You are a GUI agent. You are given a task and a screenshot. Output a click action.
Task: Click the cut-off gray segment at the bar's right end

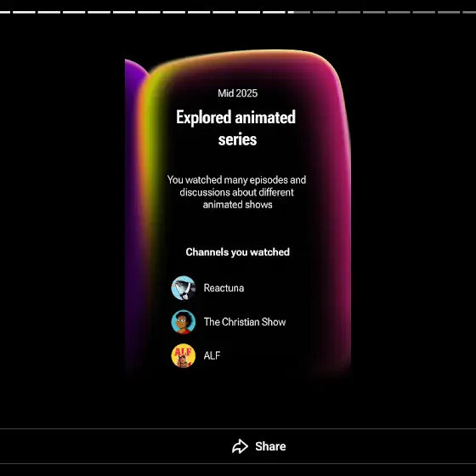pos(469,12)
